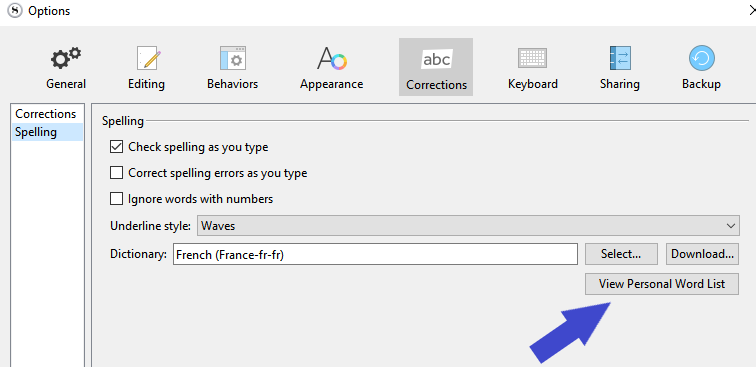Click the Dictionary French text field
Viewport: 756px width, 367px height.
coord(375,254)
